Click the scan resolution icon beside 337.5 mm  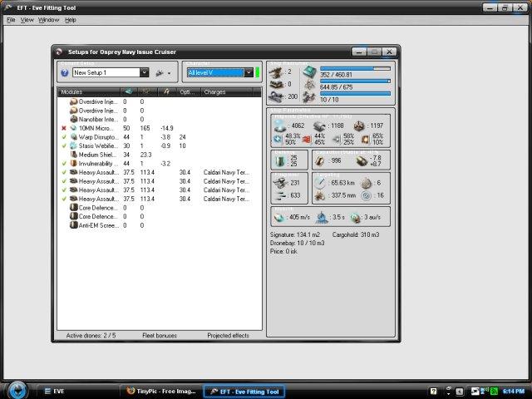click(x=320, y=196)
